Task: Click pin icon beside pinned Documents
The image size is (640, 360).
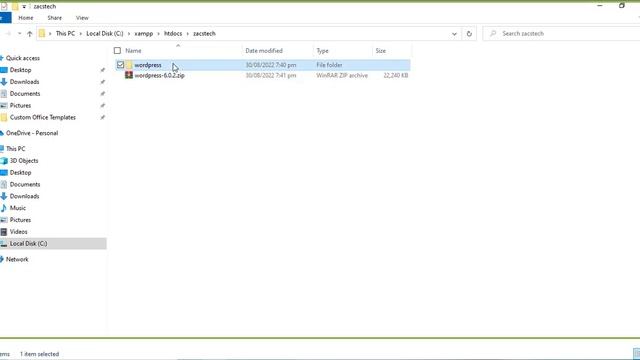Action: [x=102, y=94]
